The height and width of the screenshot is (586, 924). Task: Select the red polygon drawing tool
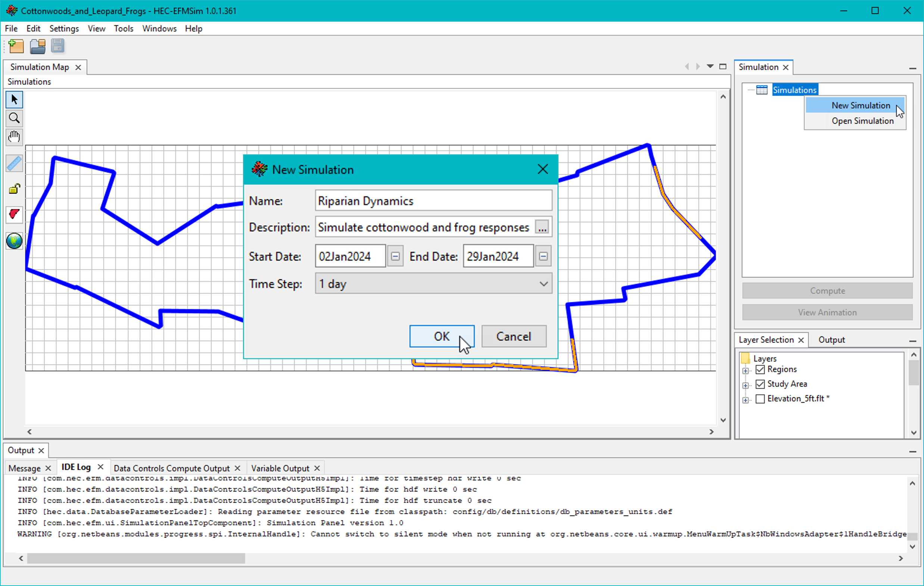point(14,215)
